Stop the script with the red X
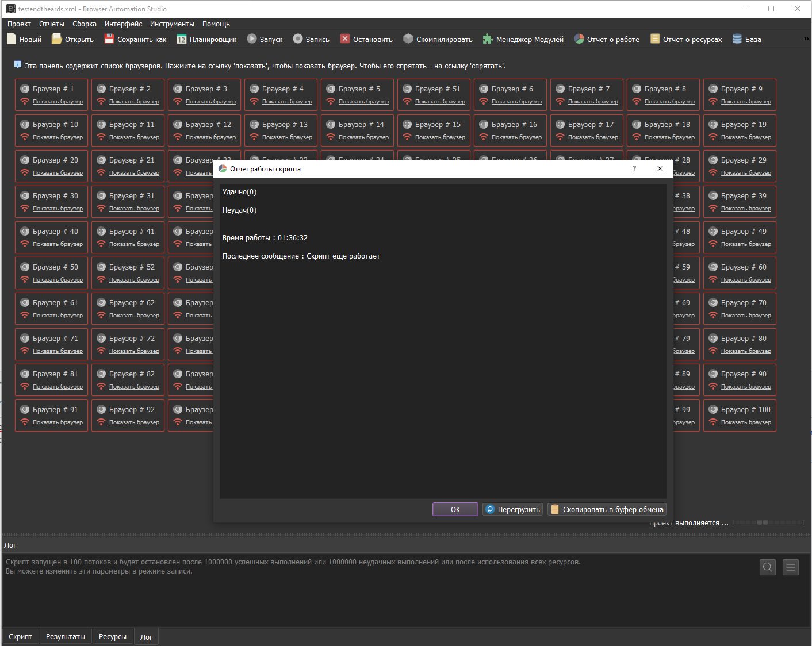The image size is (812, 646). (x=345, y=39)
